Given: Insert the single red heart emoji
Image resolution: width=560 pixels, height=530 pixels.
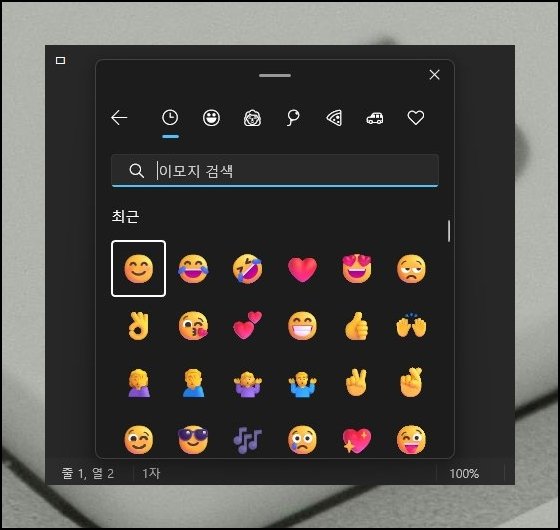Looking at the screenshot, I should (302, 269).
